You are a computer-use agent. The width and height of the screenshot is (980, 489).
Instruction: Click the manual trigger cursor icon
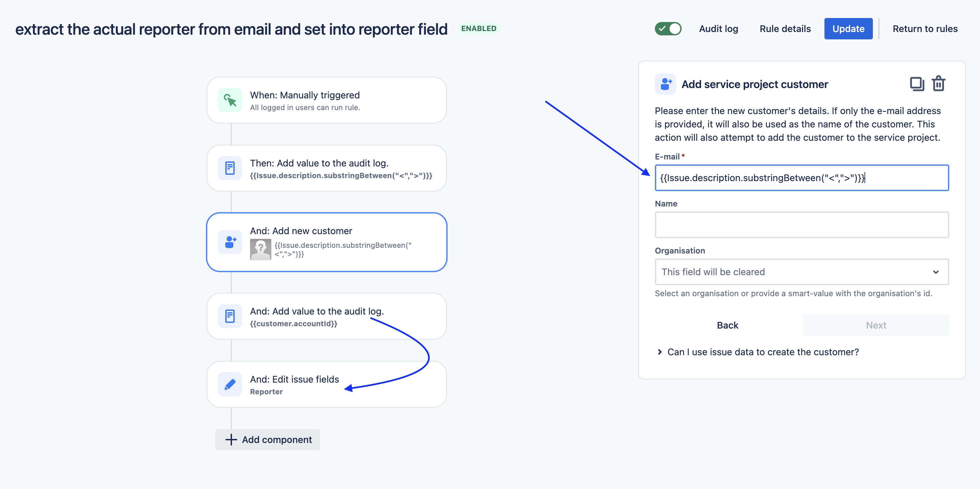pyautogui.click(x=230, y=100)
